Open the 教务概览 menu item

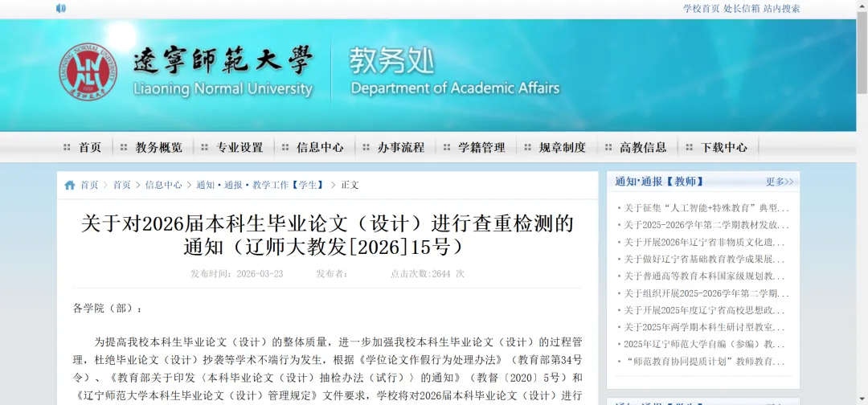[159, 147]
